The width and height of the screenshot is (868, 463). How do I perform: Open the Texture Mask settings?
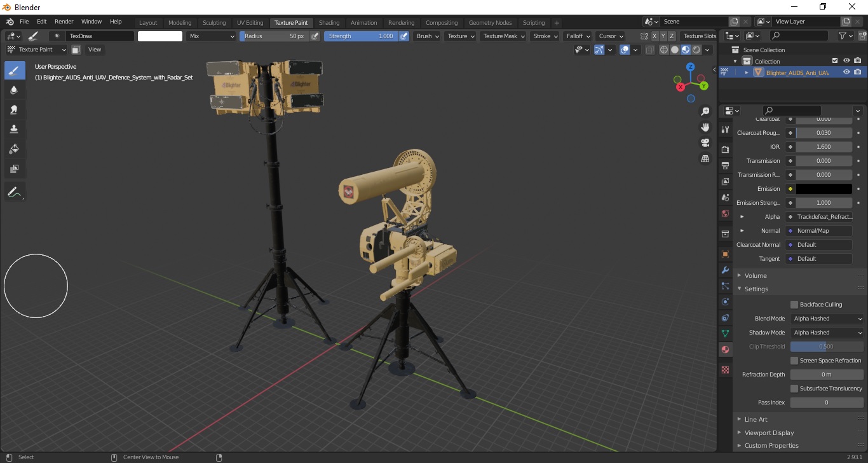coord(503,36)
